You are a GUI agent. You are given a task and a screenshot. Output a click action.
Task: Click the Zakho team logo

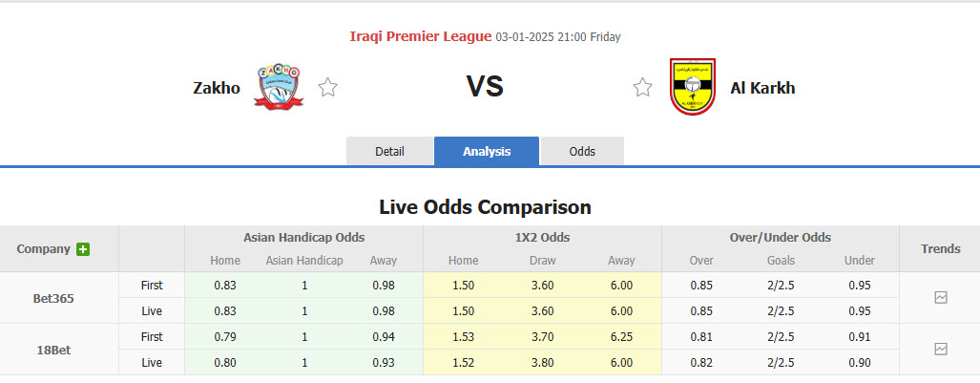click(279, 87)
